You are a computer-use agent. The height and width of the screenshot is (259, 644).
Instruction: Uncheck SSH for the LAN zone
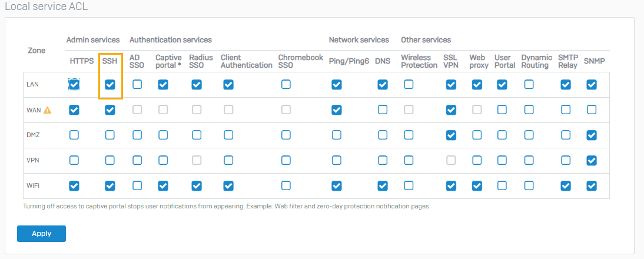(x=110, y=85)
